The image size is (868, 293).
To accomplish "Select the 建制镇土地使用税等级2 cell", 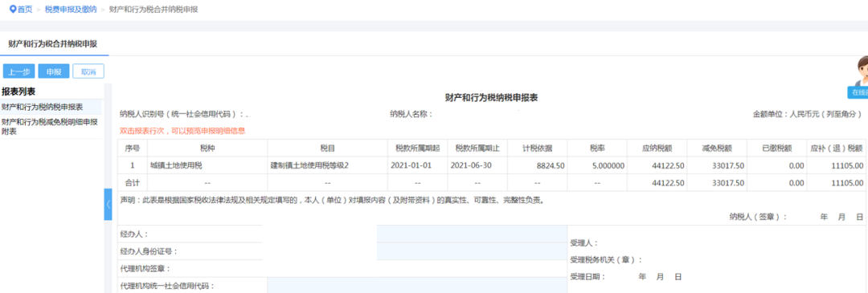I will [327, 165].
